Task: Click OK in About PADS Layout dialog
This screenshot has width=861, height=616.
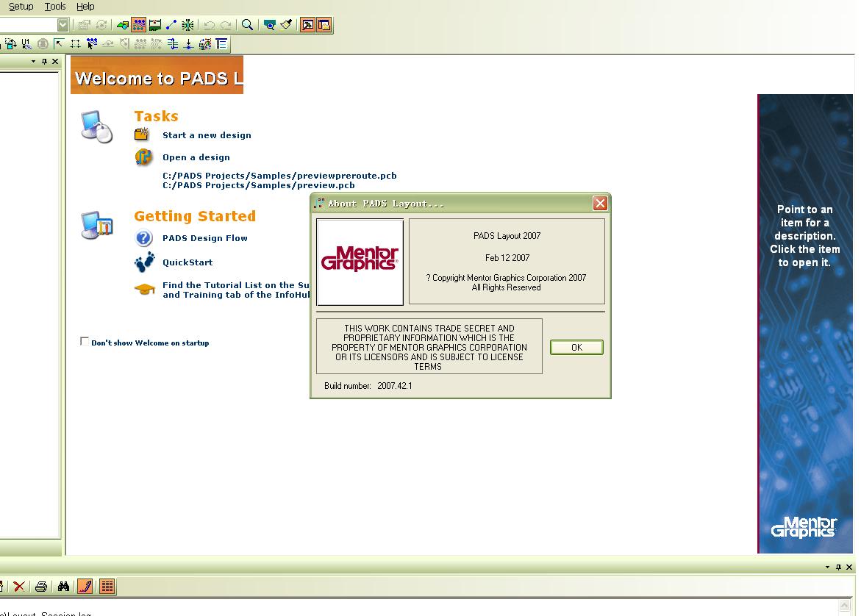Action: pyautogui.click(x=576, y=348)
